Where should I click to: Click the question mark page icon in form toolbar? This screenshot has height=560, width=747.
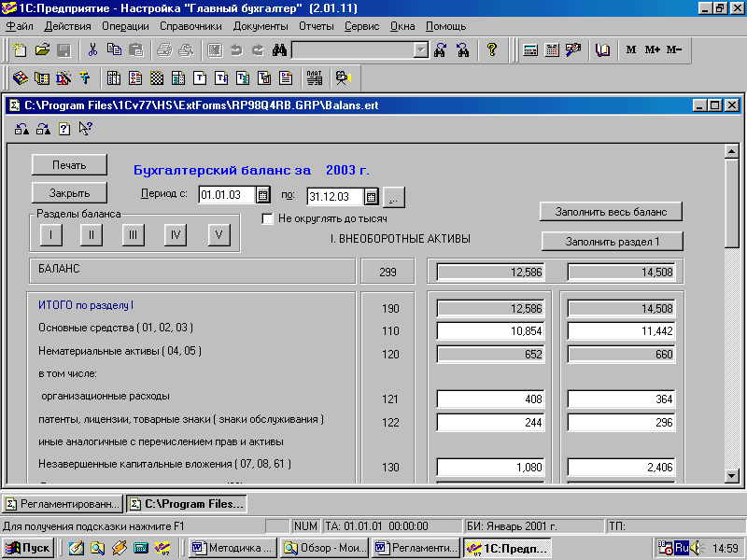tap(64, 129)
